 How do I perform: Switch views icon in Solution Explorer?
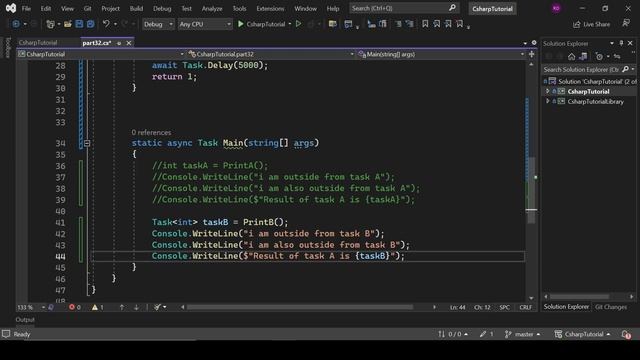(x=583, y=56)
